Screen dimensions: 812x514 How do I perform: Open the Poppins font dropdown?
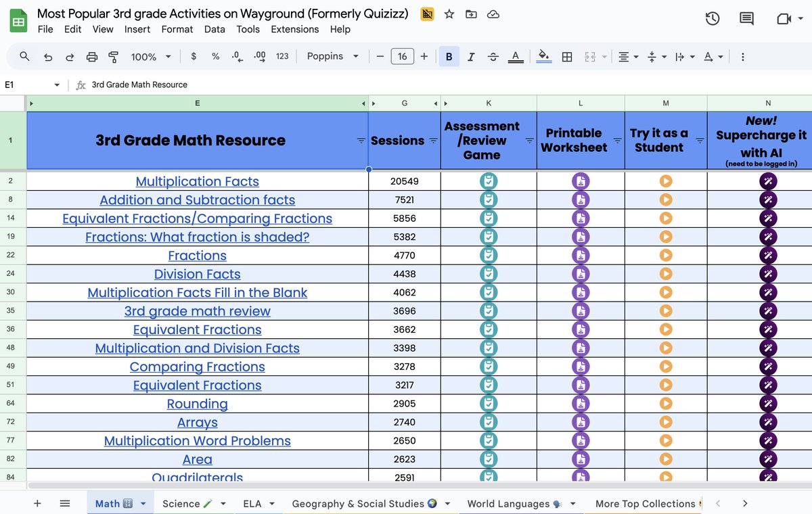[333, 57]
